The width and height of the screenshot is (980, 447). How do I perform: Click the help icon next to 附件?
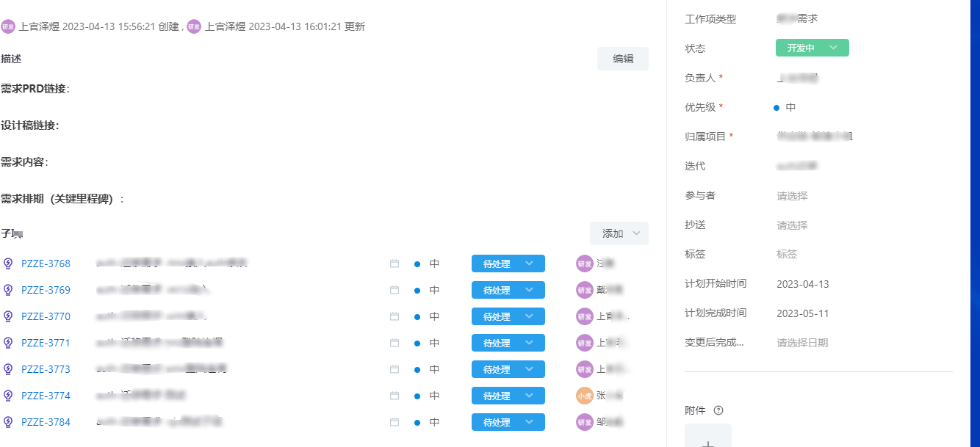(718, 410)
